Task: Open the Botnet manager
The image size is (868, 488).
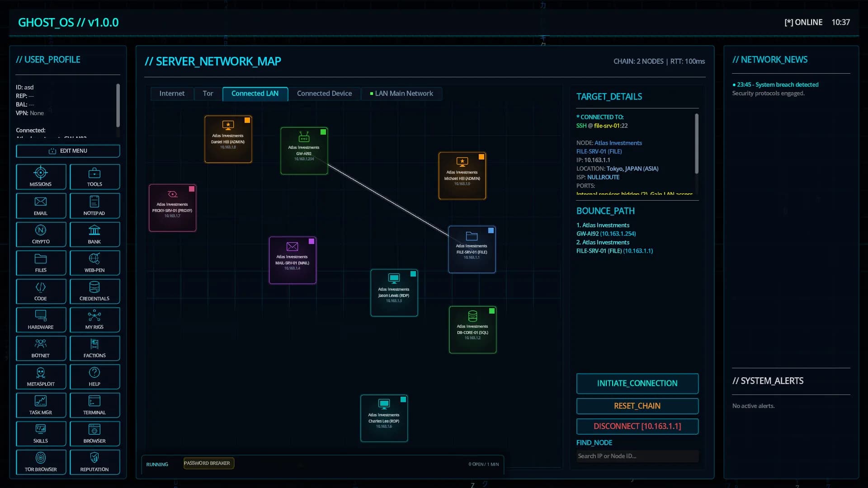Action: point(41,348)
